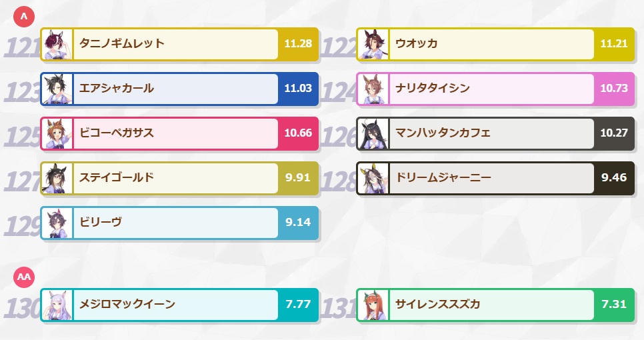Click the エアシャカール character portrait
This screenshot has height=340, width=644.
click(57, 89)
